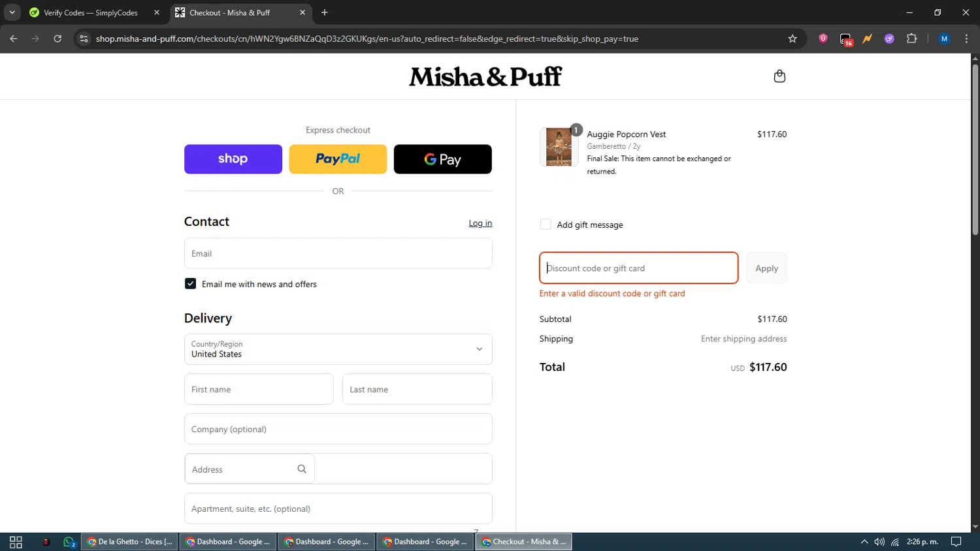The image size is (980, 551).
Task: Toggle Email me with news and offers
Action: click(190, 284)
